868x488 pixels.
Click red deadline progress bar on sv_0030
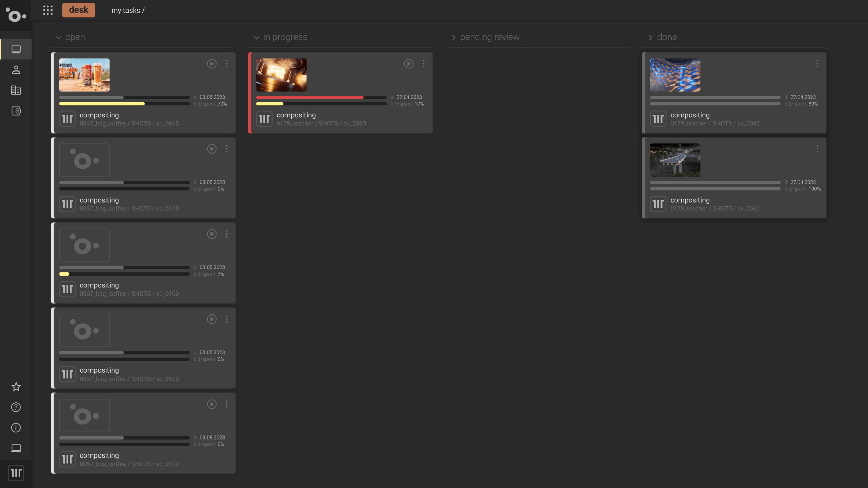pos(310,97)
